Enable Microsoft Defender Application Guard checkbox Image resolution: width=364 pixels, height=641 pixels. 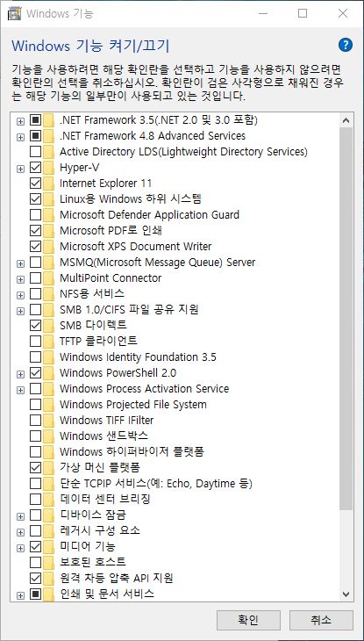(36, 214)
